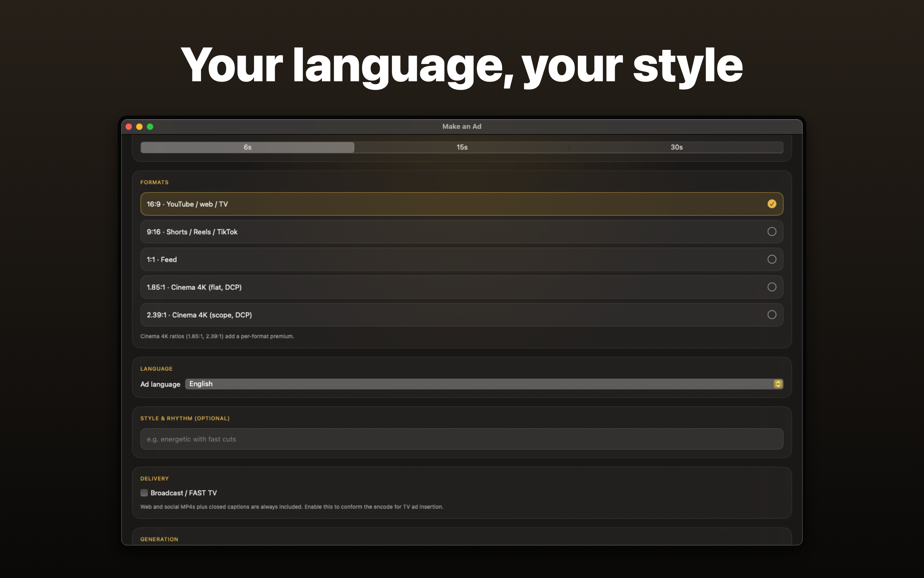Click the Ad language label
The width and height of the screenshot is (924, 578).
coord(160,384)
